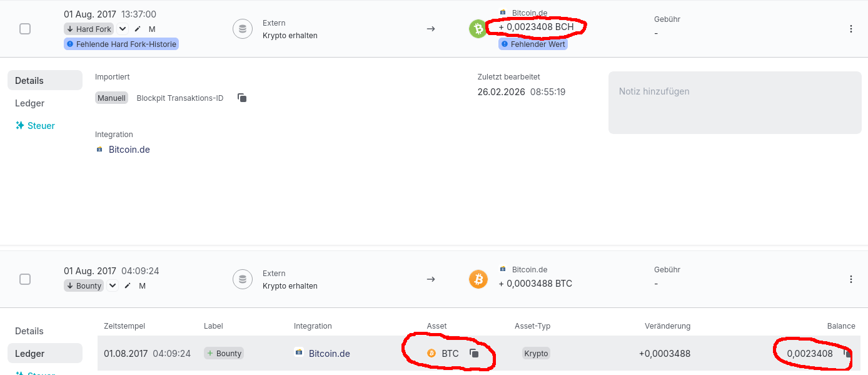Click the Fehlender Wert warning badge

533,44
